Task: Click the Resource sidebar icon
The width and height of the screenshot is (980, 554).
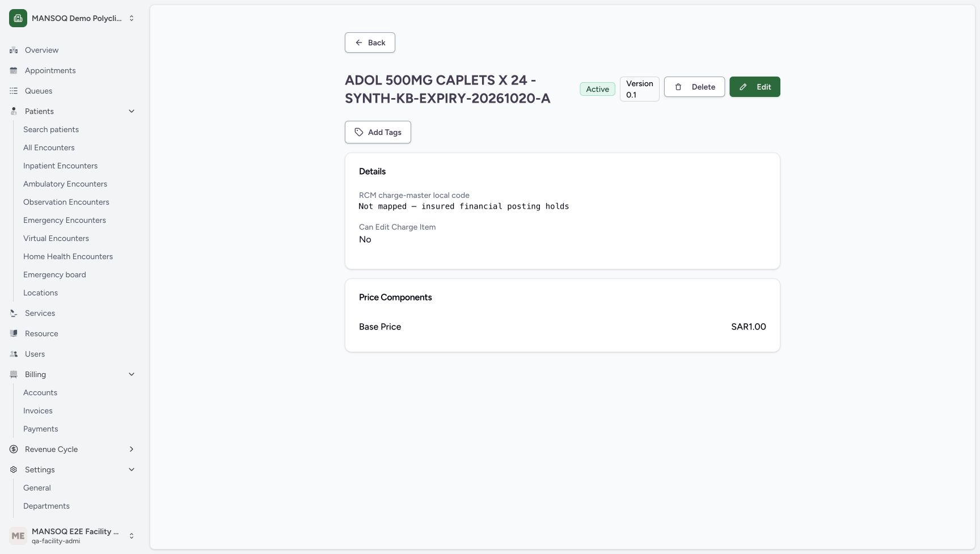Action: [x=14, y=333]
